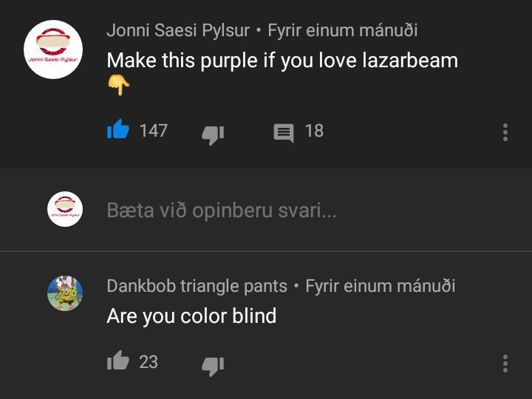Tap the 18 replies count

(314, 131)
